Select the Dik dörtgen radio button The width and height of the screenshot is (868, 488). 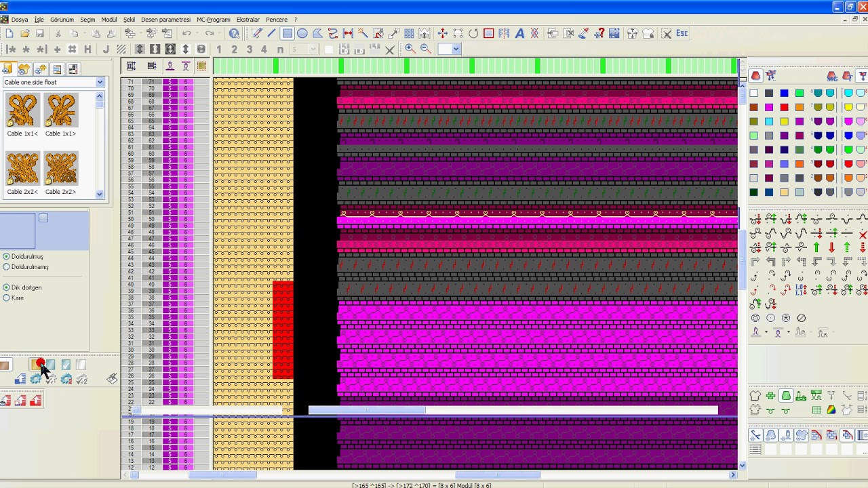(6, 287)
